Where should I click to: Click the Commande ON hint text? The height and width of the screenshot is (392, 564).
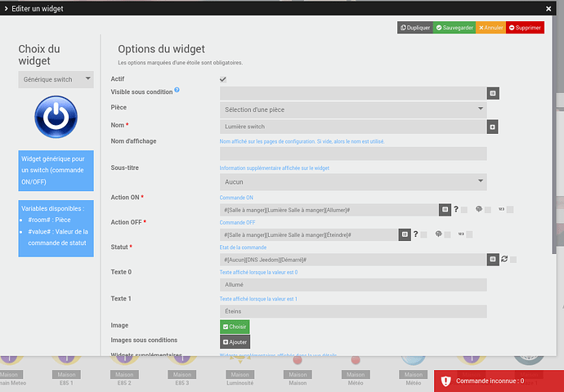coord(236,198)
